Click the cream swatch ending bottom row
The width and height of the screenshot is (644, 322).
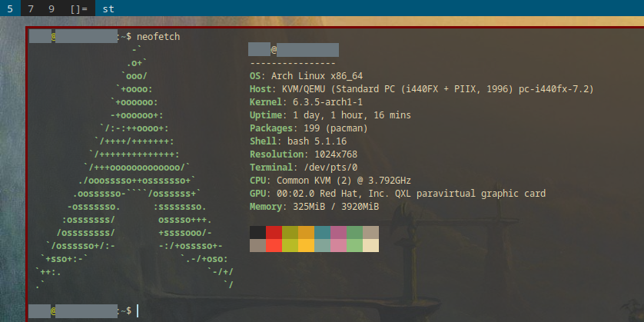[371, 246]
